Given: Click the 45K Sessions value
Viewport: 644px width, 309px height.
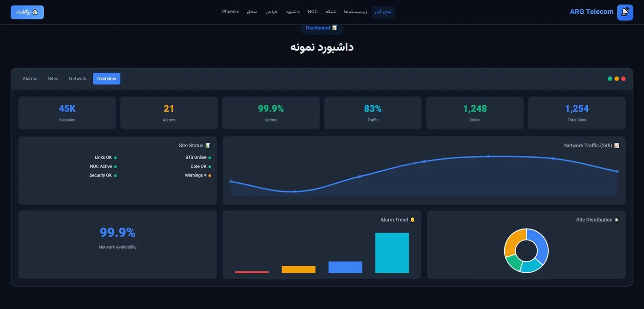Looking at the screenshot, I should point(67,109).
